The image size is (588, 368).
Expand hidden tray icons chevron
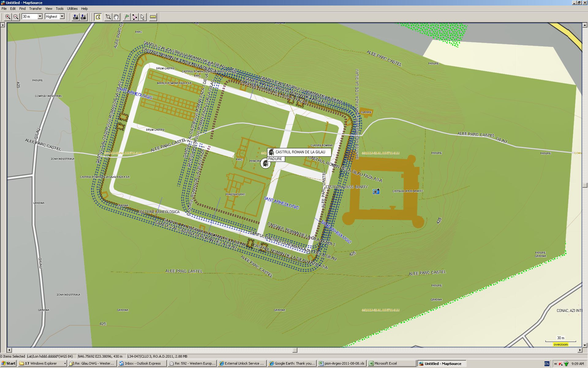pos(556,364)
